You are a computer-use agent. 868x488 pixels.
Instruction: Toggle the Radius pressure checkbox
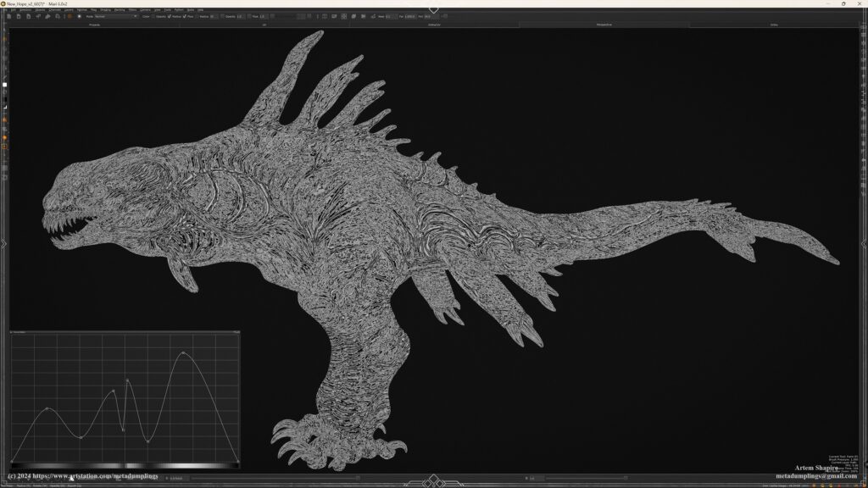coord(169,16)
